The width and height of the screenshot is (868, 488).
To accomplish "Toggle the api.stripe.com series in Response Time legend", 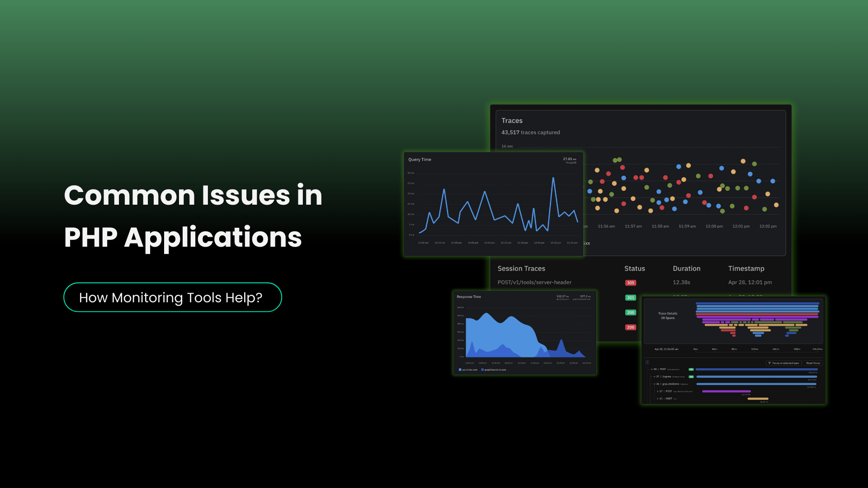I will [470, 370].
